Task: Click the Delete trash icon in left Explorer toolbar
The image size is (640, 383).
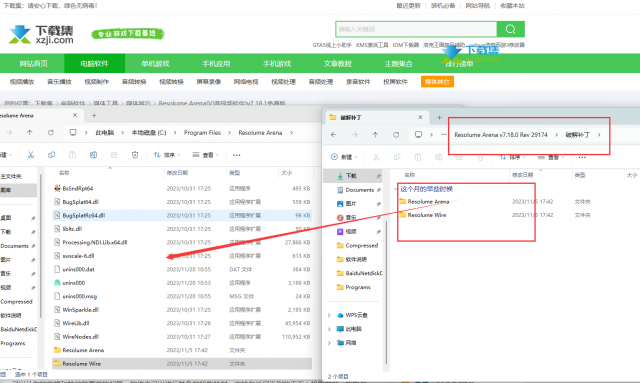Action: pyautogui.click(x=135, y=155)
